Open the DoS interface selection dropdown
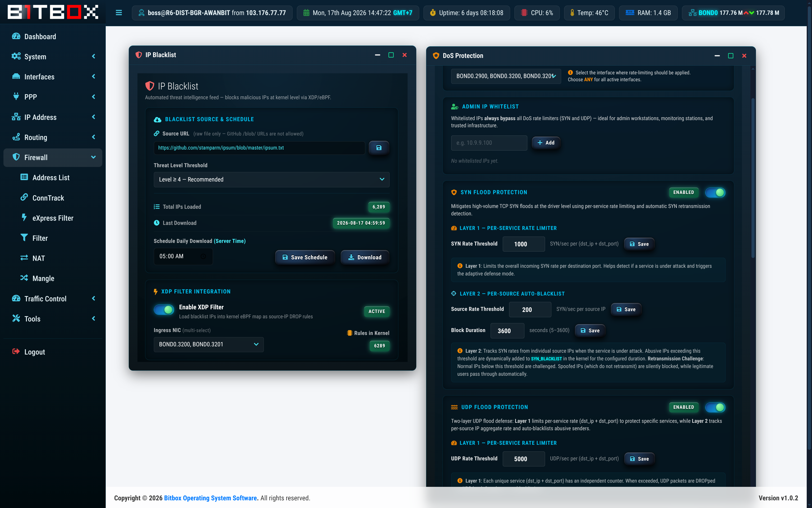Image resolution: width=812 pixels, height=508 pixels. coord(506,76)
